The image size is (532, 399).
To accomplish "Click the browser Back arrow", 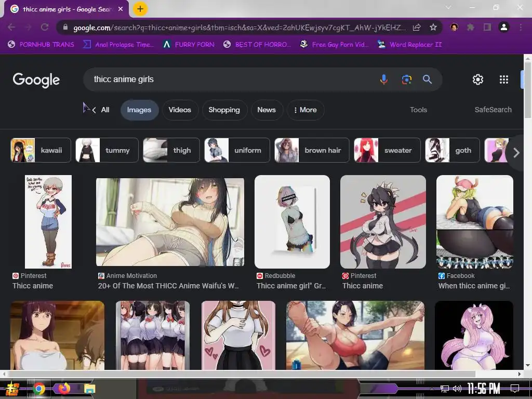I will click(11, 27).
